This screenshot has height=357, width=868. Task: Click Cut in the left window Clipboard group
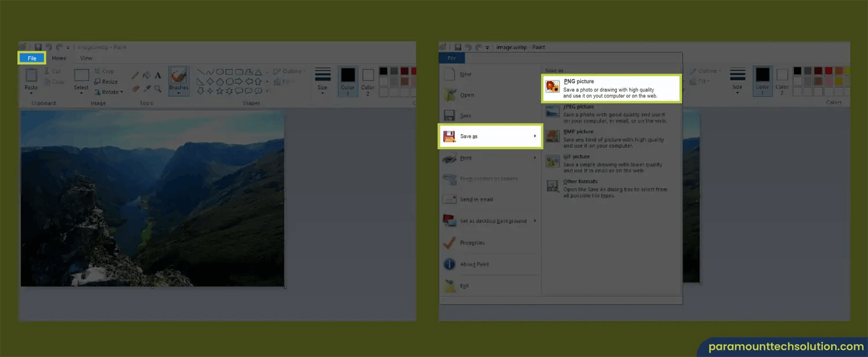coord(52,71)
